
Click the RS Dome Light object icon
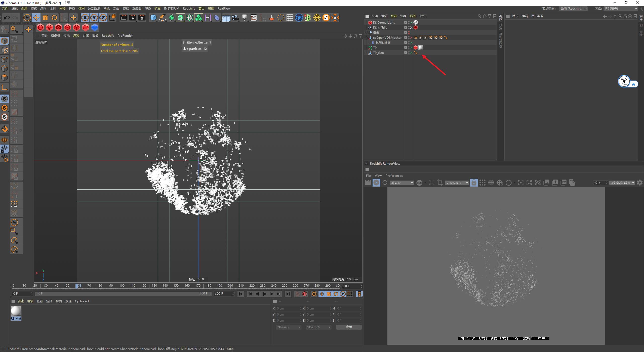pos(370,22)
